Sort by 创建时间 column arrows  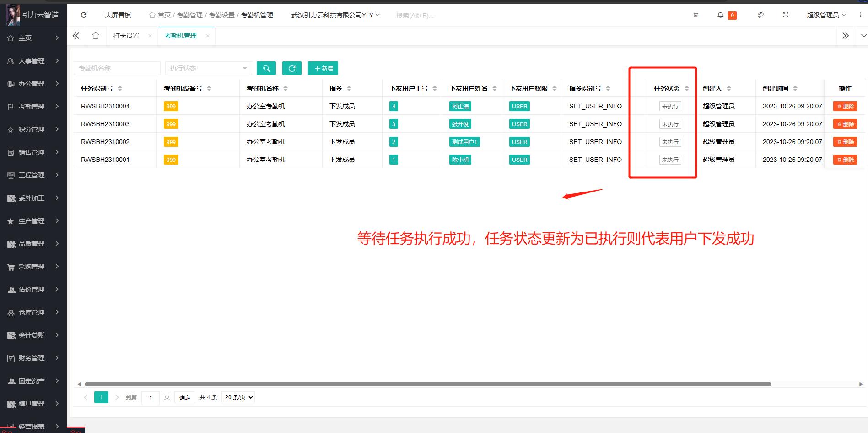[795, 88]
